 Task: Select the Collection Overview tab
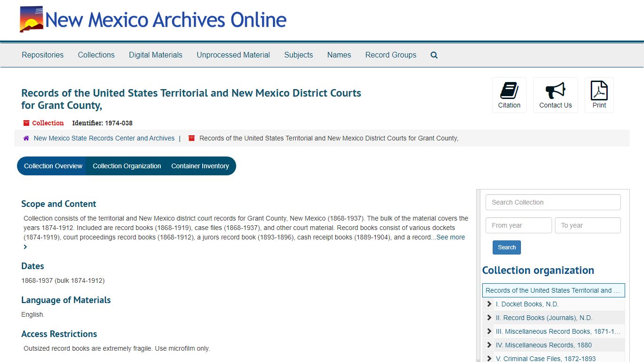pos(53,166)
